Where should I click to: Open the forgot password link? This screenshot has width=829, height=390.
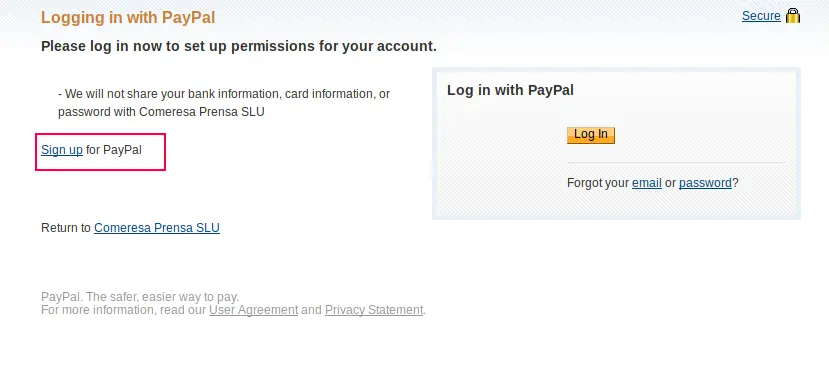(705, 183)
